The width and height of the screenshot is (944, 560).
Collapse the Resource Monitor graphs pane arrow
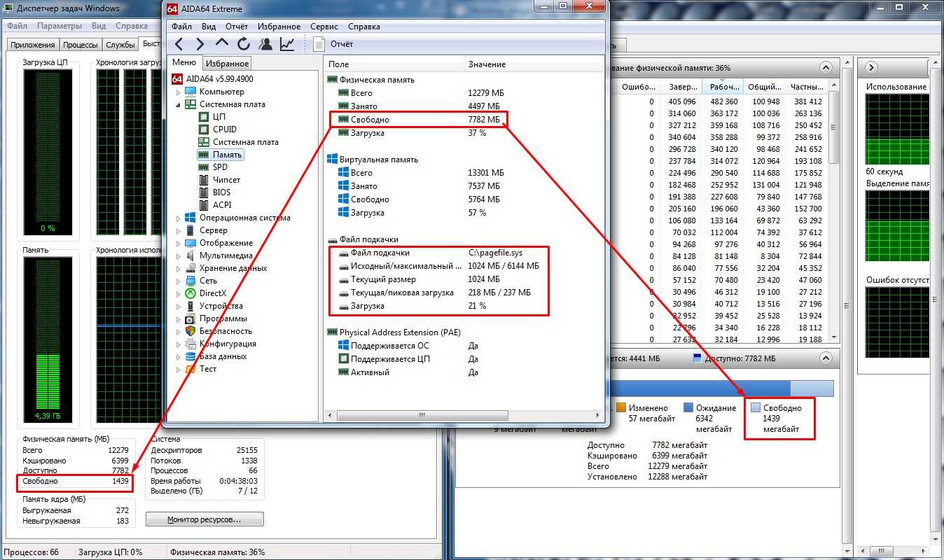[x=872, y=67]
